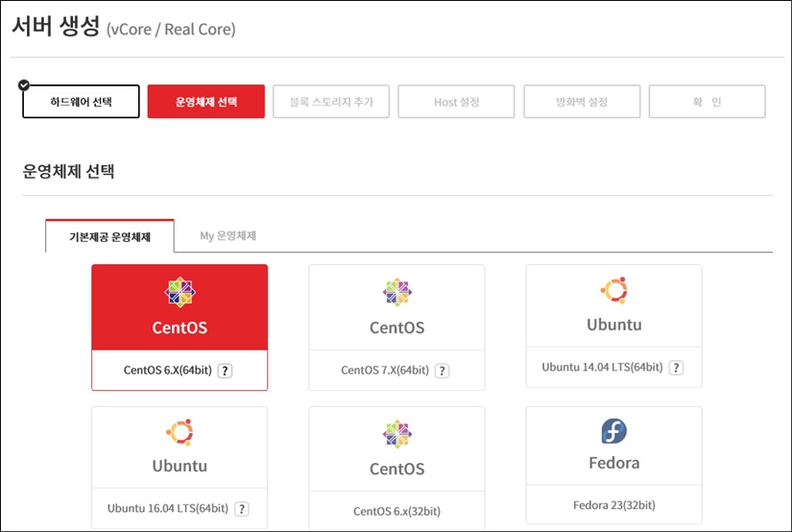Click the Ubuntu logo in the Ubuntu 14.04 LTS card
The image size is (792, 532).
click(x=614, y=290)
